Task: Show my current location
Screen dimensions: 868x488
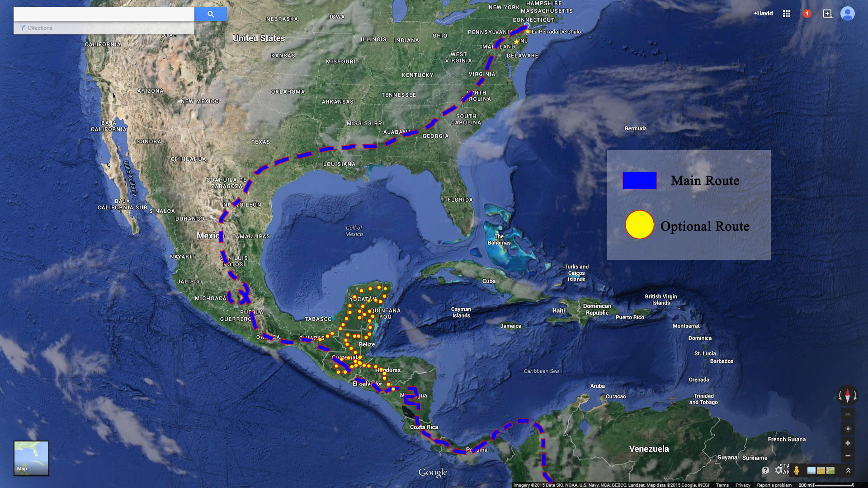Action: [x=848, y=429]
